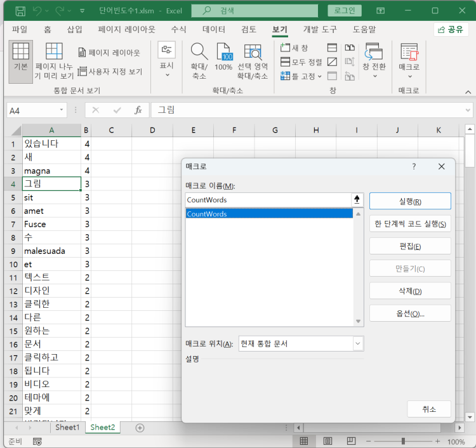476x448 pixels.
Task: Open the 파일 tab
Action: click(20, 29)
